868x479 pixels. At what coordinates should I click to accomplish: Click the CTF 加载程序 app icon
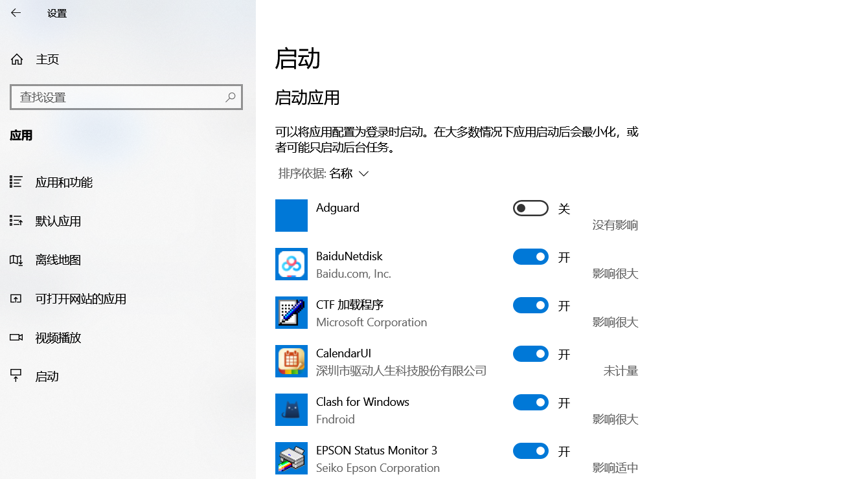click(291, 313)
